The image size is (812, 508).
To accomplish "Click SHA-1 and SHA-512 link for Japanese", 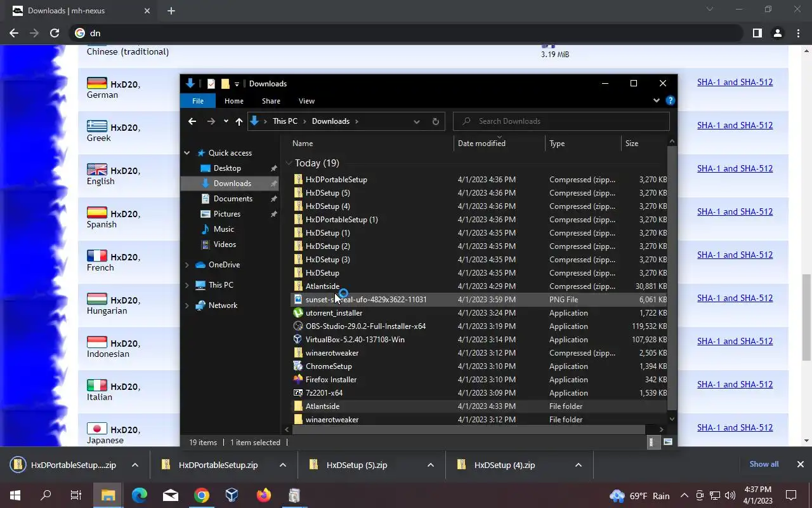I will (735, 427).
